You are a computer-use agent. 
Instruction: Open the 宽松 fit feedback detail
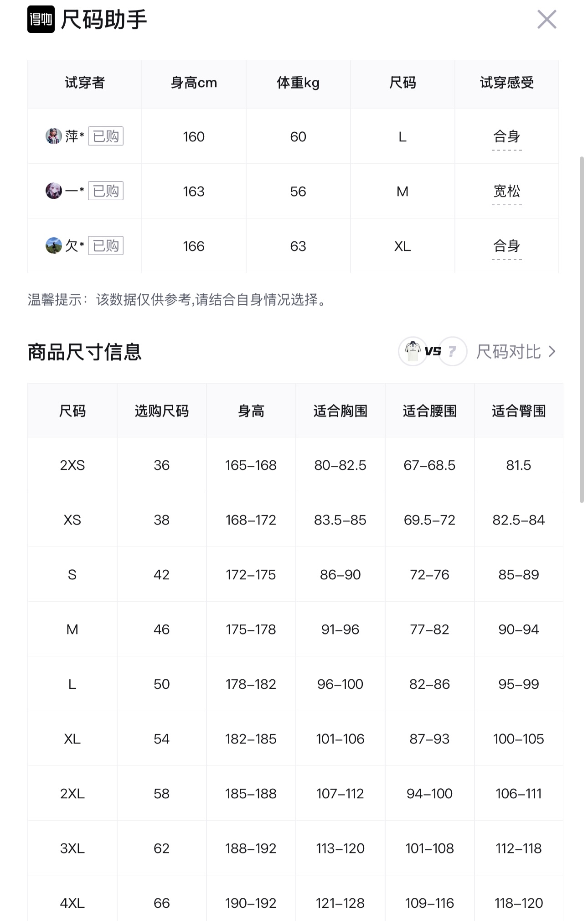coord(507,192)
